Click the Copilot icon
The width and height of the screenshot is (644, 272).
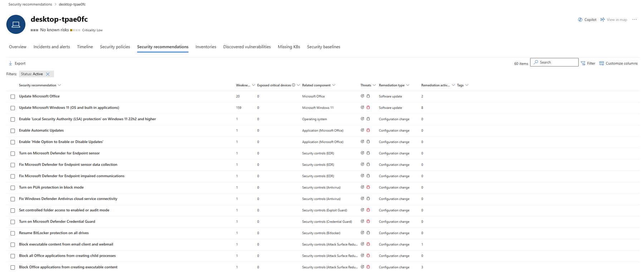(580, 20)
